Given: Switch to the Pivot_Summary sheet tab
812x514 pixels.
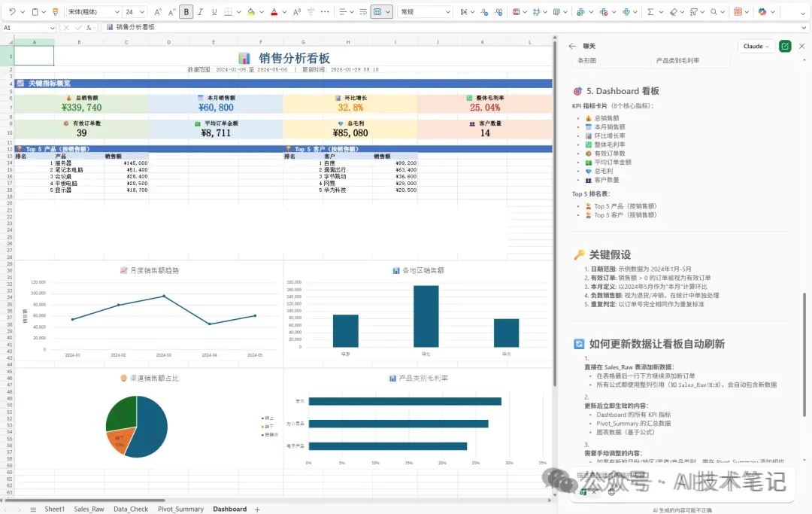Looking at the screenshot, I should [x=180, y=509].
